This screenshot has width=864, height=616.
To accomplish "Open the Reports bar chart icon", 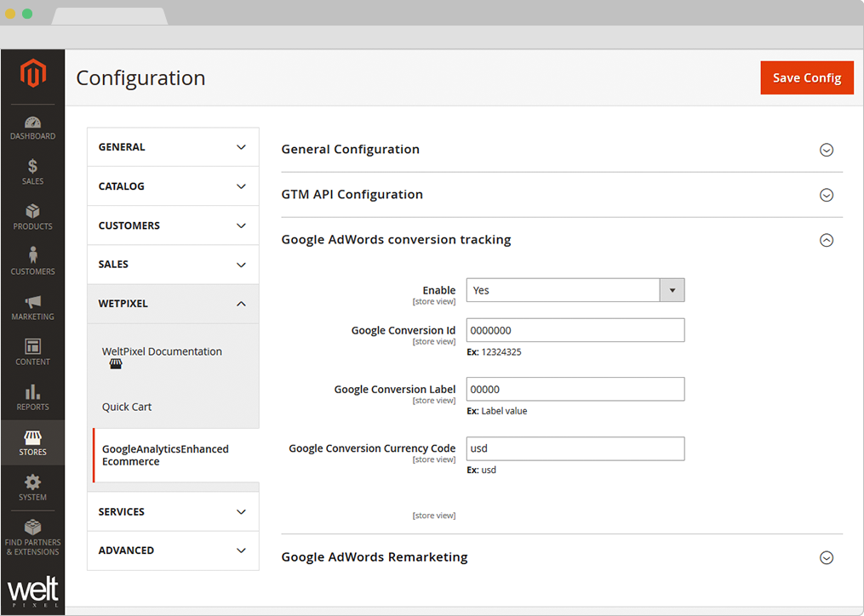I will (32, 393).
